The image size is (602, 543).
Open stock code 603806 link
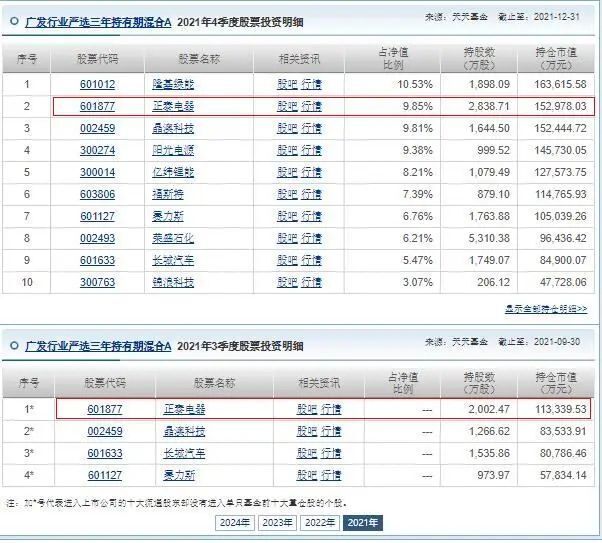click(x=98, y=194)
